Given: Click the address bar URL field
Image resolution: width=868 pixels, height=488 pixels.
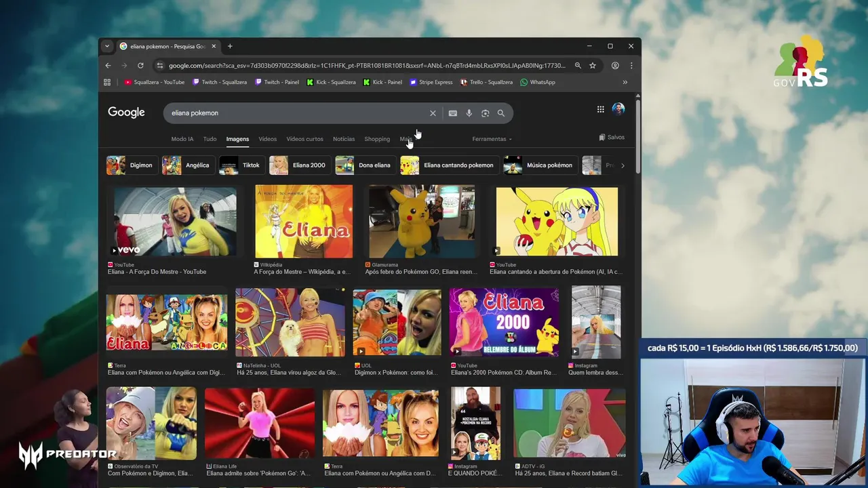Looking at the screenshot, I should tap(366, 66).
